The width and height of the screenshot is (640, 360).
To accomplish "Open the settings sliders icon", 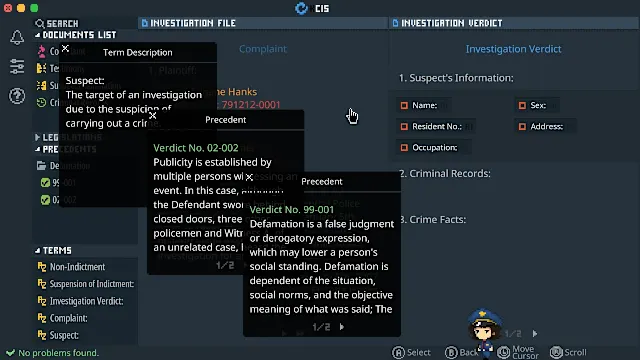I will (17, 67).
